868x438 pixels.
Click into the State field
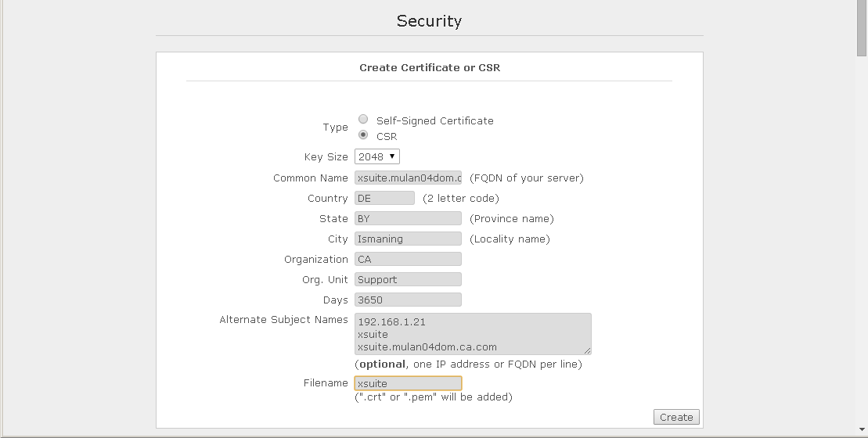pos(408,218)
